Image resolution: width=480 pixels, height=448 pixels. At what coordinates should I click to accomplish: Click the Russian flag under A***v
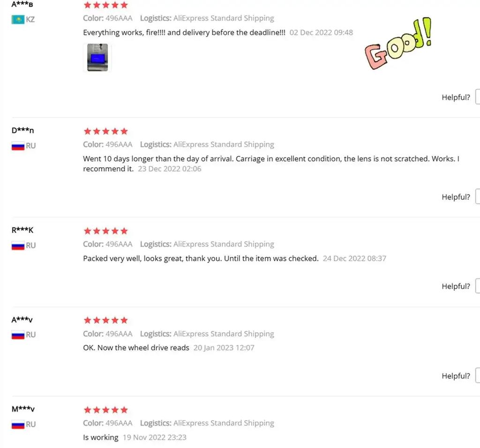click(x=18, y=335)
